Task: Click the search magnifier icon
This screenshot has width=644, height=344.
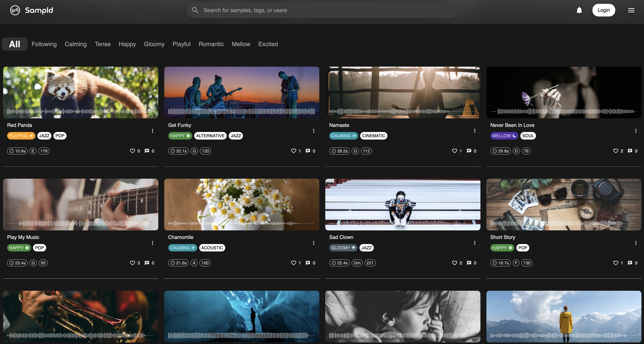Action: click(195, 10)
